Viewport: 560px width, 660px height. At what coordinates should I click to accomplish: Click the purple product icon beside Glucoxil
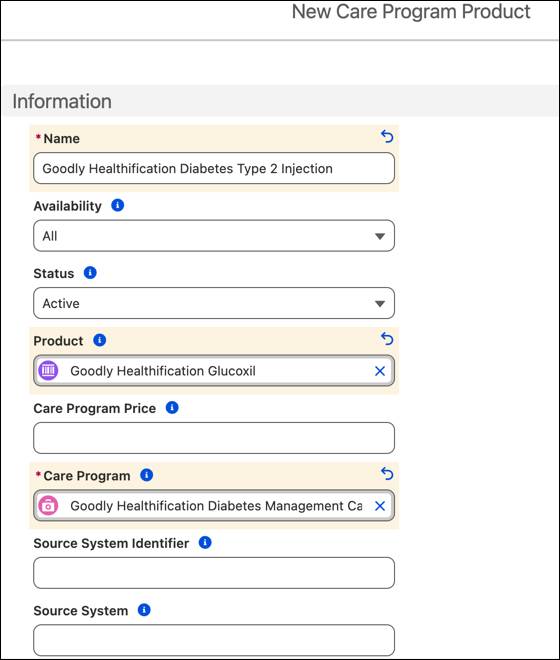click(48, 371)
